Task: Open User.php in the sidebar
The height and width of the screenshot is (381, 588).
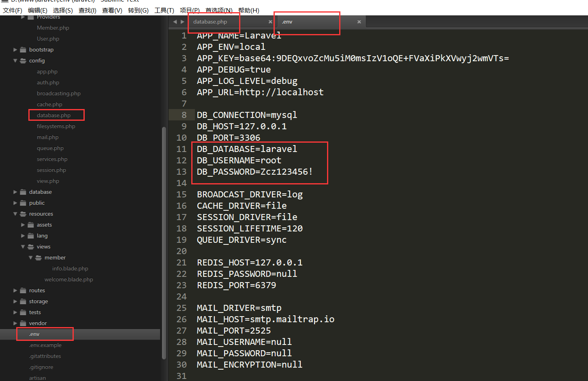Action: tap(48, 39)
